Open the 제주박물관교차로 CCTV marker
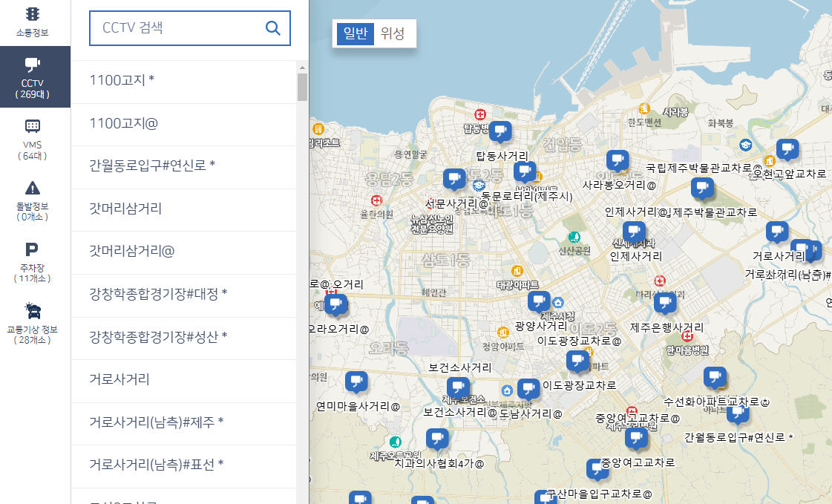 [702, 189]
